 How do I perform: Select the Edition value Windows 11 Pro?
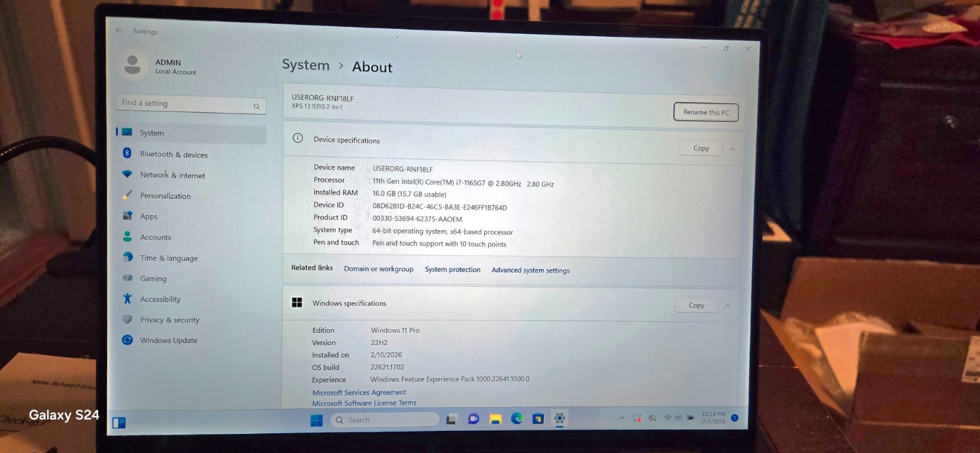(395, 330)
